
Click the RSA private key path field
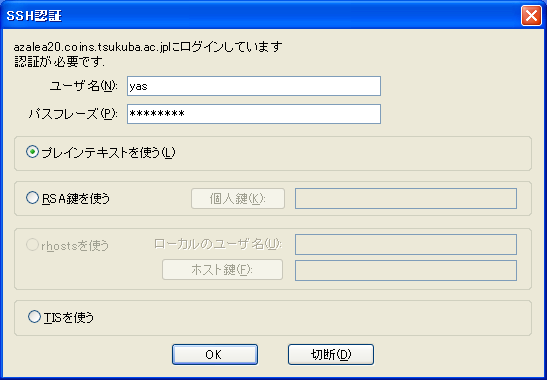(x=406, y=199)
